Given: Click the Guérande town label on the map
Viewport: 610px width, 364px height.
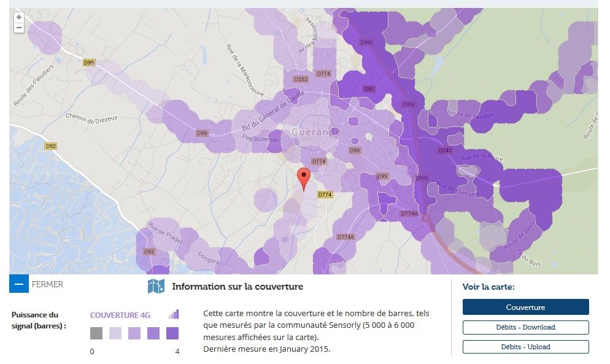Looking at the screenshot, I should click(315, 131).
